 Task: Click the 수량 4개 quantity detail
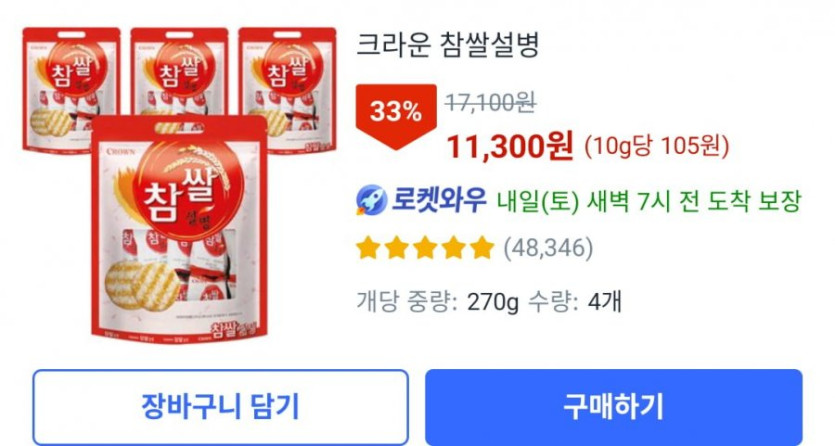tap(574, 302)
